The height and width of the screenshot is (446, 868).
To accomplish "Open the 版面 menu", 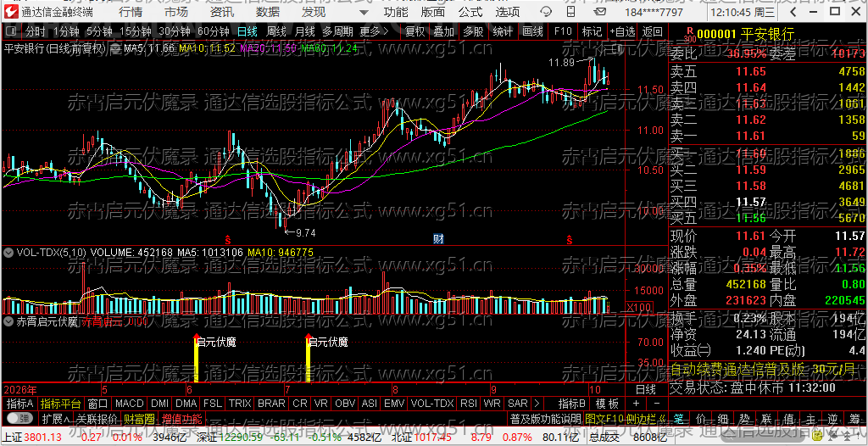I will (x=433, y=11).
